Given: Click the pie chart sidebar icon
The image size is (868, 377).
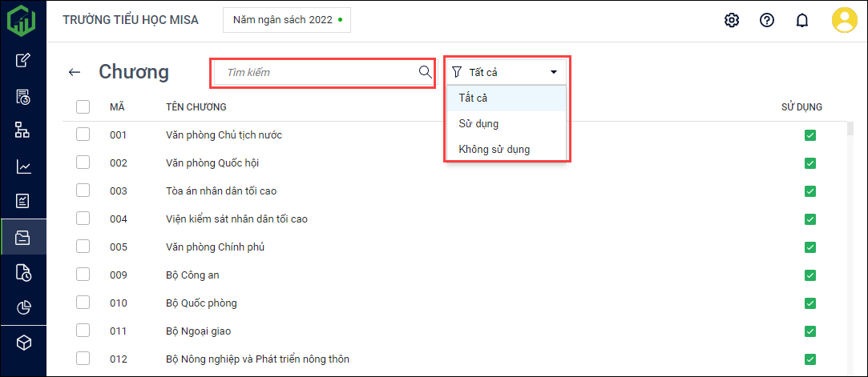Looking at the screenshot, I should (23, 307).
